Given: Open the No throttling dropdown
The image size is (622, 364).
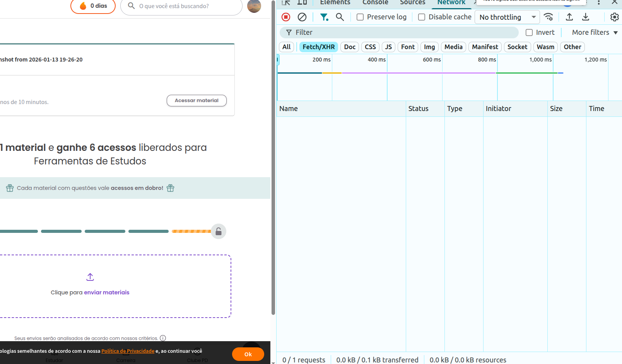Looking at the screenshot, I should pos(507,17).
